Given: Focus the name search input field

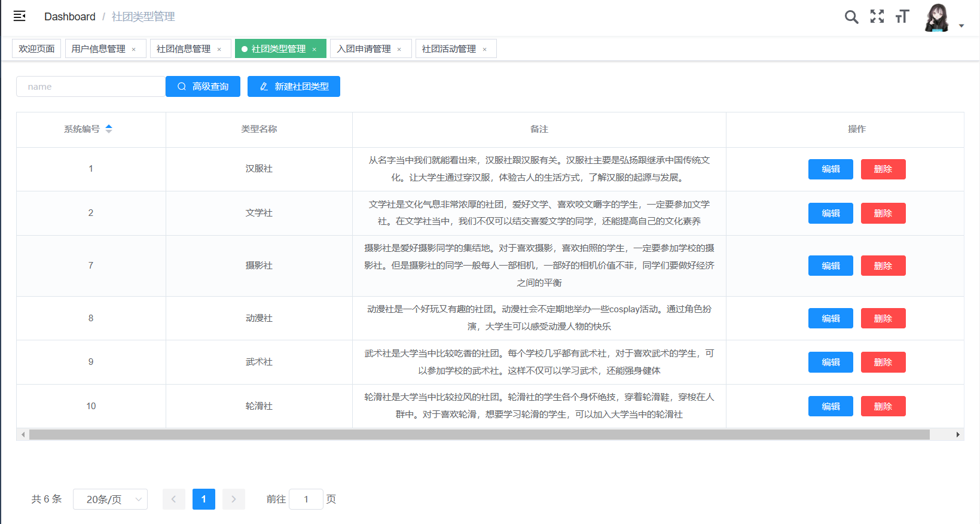Looking at the screenshot, I should (x=91, y=87).
